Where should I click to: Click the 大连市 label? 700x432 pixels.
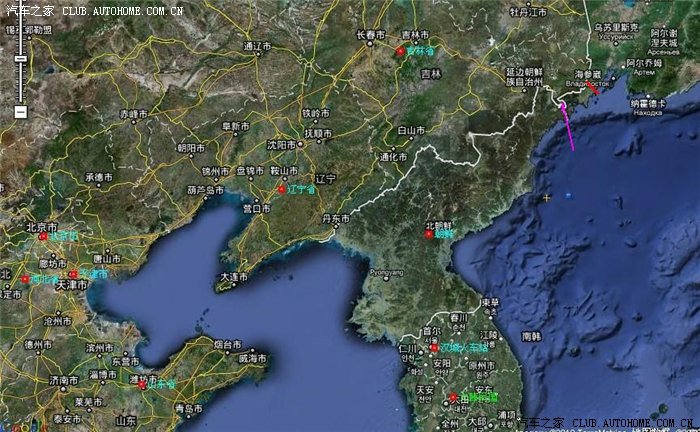click(x=234, y=277)
